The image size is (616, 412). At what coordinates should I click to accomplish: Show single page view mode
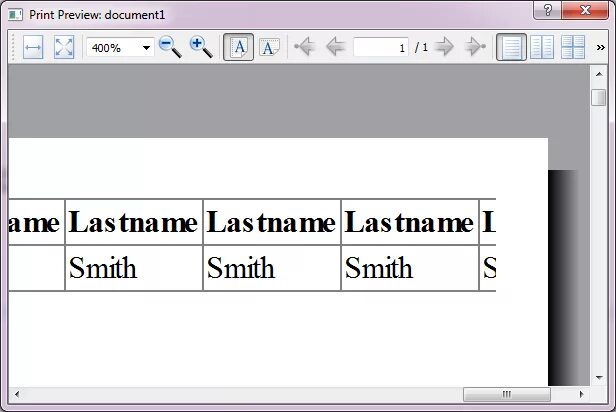[511, 48]
